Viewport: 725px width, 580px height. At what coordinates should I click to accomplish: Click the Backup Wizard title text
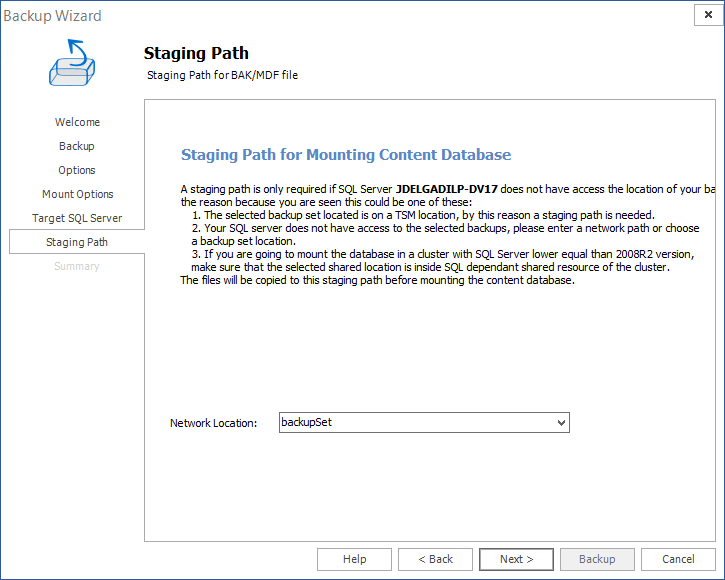[52, 16]
